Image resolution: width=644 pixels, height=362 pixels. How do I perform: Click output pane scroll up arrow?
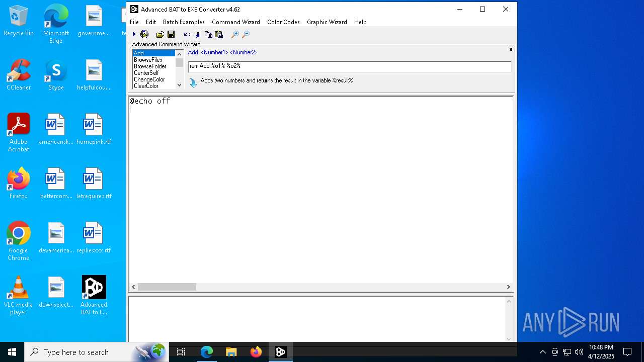tap(509, 301)
